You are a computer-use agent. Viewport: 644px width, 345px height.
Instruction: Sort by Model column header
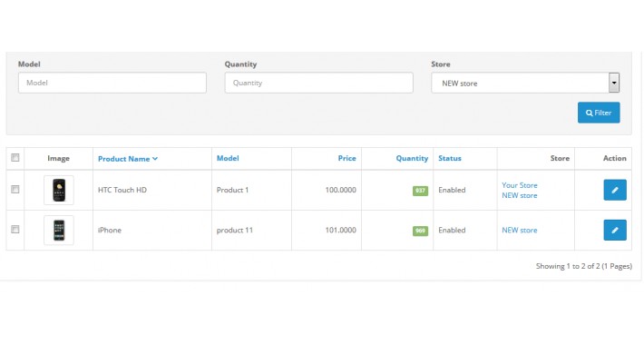tap(228, 158)
